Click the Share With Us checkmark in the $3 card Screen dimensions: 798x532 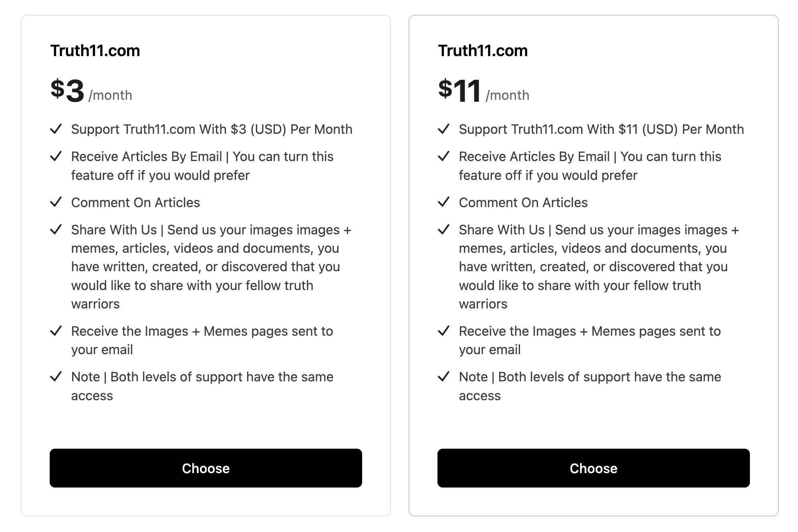coord(56,230)
